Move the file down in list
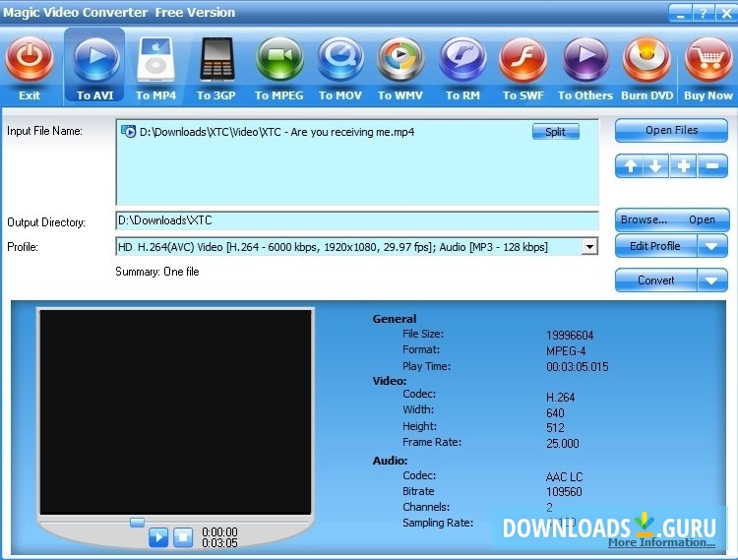Image resolution: width=738 pixels, height=560 pixels. coord(655,165)
